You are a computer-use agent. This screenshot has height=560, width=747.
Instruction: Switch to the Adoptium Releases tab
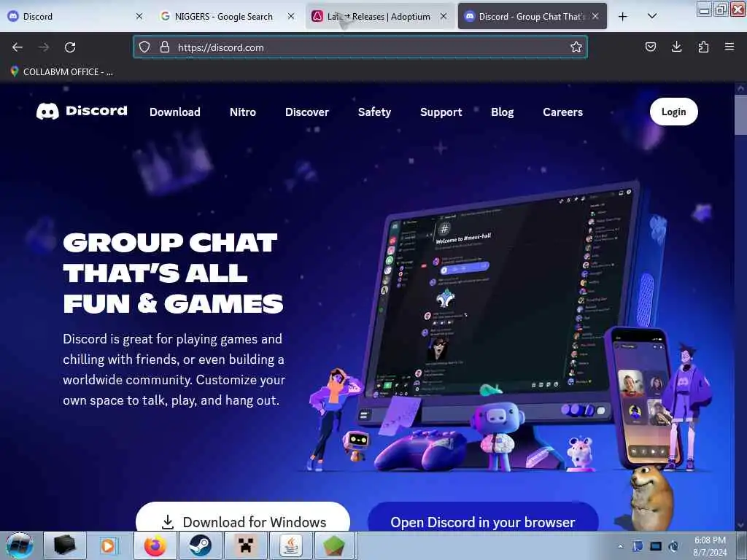tap(379, 16)
